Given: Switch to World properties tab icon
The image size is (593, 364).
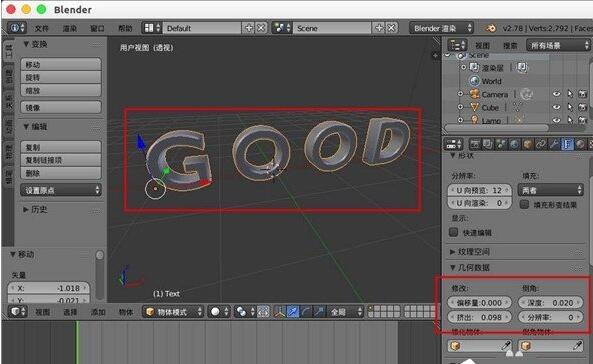Looking at the screenshot, I should coord(514,144).
